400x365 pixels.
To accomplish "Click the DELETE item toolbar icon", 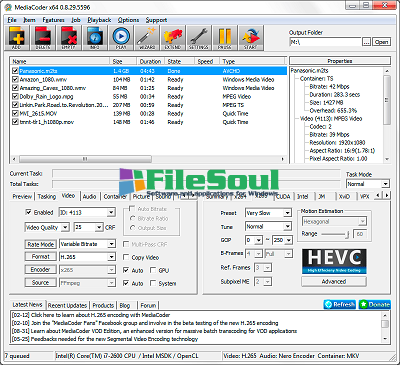I will point(43,38).
